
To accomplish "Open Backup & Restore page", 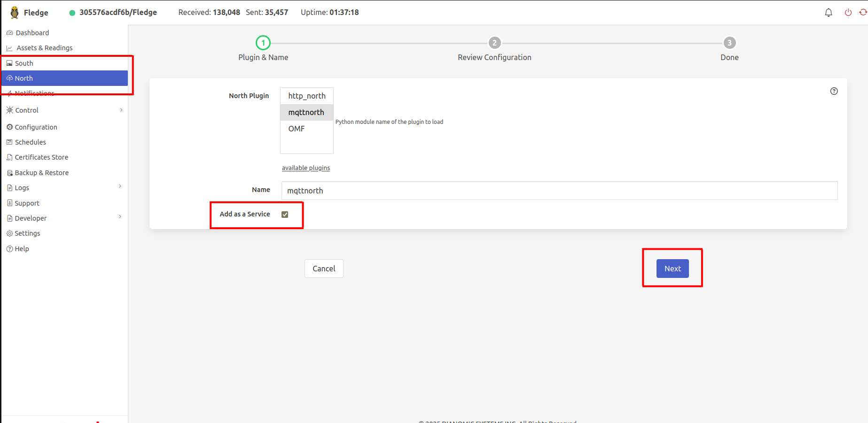I will (x=41, y=173).
